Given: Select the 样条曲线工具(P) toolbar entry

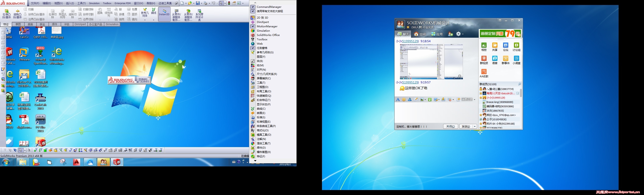Looking at the screenshot, I should coord(272,126).
